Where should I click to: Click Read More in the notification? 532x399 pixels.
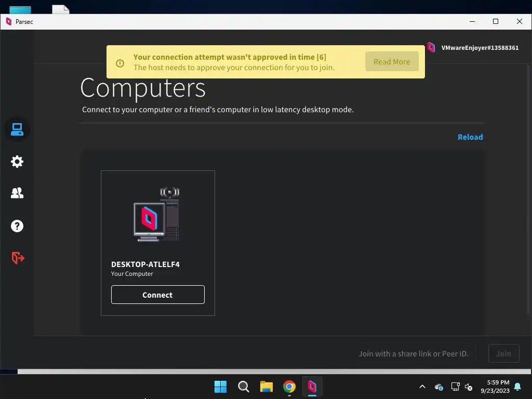pyautogui.click(x=392, y=61)
